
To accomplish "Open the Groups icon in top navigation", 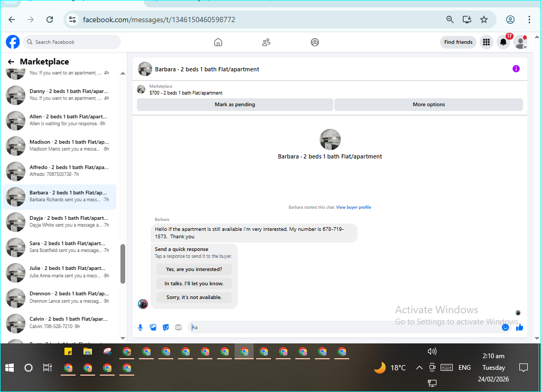I will [315, 42].
